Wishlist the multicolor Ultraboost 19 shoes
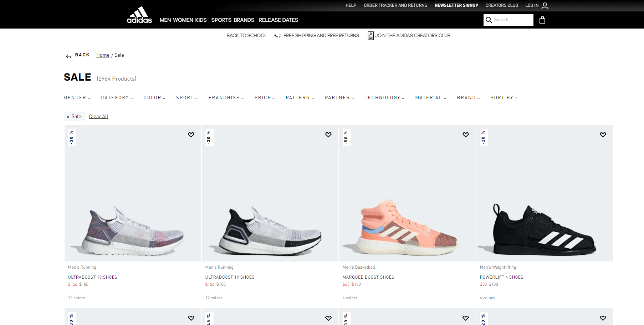This screenshot has width=644, height=325. click(191, 135)
